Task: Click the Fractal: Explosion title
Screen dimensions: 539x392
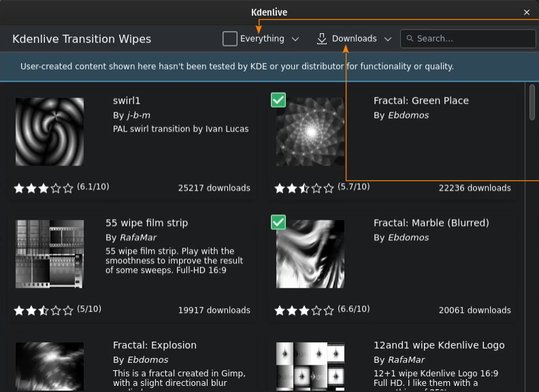Action: point(154,345)
